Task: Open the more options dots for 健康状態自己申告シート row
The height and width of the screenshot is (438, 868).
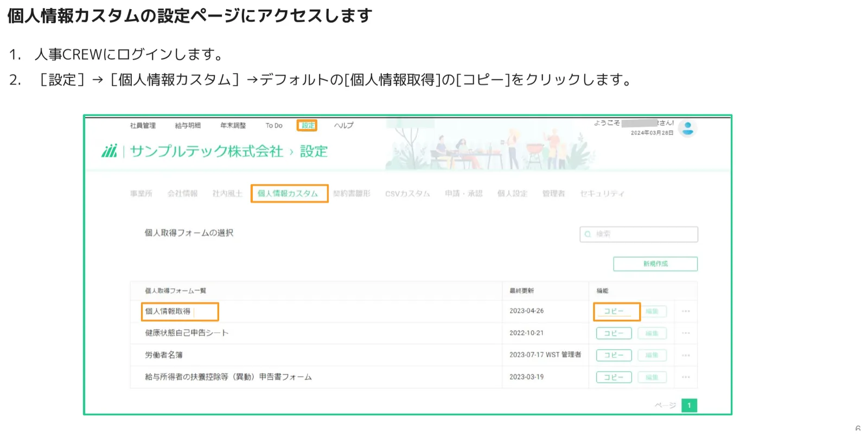Action: [686, 333]
